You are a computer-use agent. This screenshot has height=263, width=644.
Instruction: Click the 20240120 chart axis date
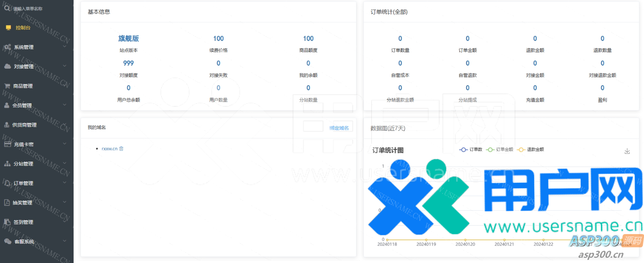pos(465,244)
